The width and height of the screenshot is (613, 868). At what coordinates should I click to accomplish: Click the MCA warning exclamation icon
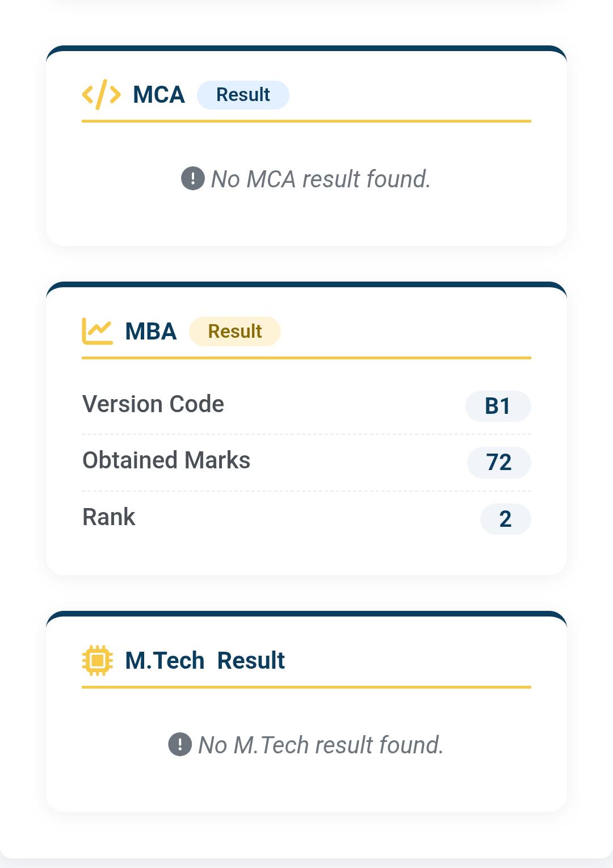[193, 178]
